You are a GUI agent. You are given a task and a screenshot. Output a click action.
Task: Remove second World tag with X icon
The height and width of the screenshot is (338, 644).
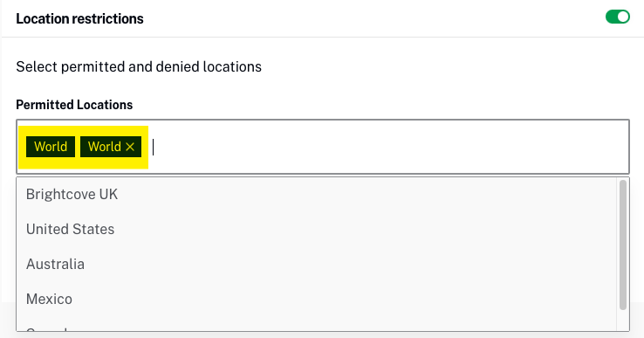pos(130,147)
